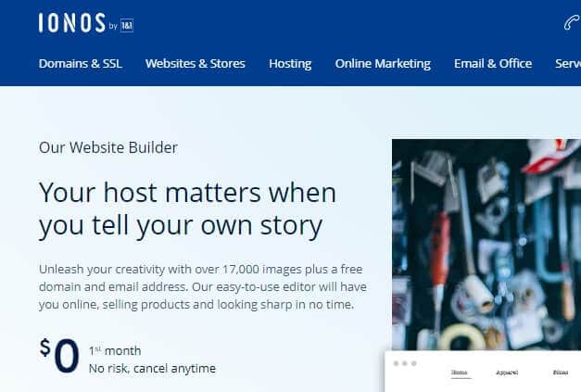Click the tools photo preview image

pyautogui.click(x=486, y=245)
